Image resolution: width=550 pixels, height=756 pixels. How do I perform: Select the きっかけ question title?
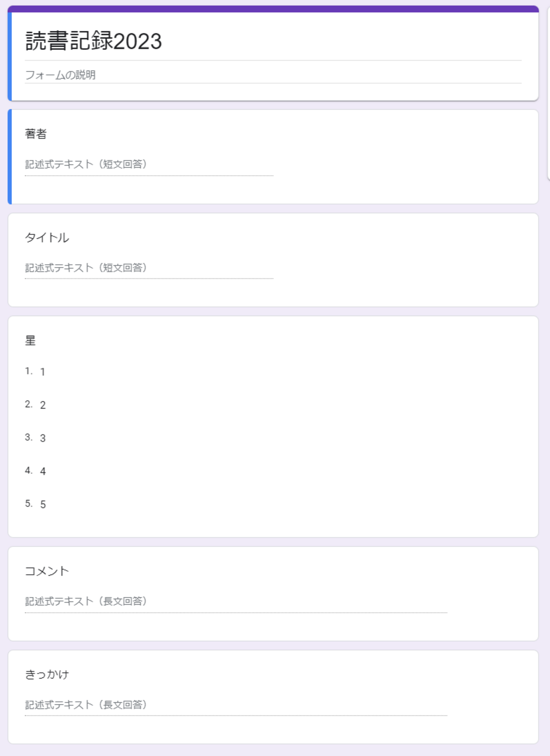pyautogui.click(x=47, y=674)
